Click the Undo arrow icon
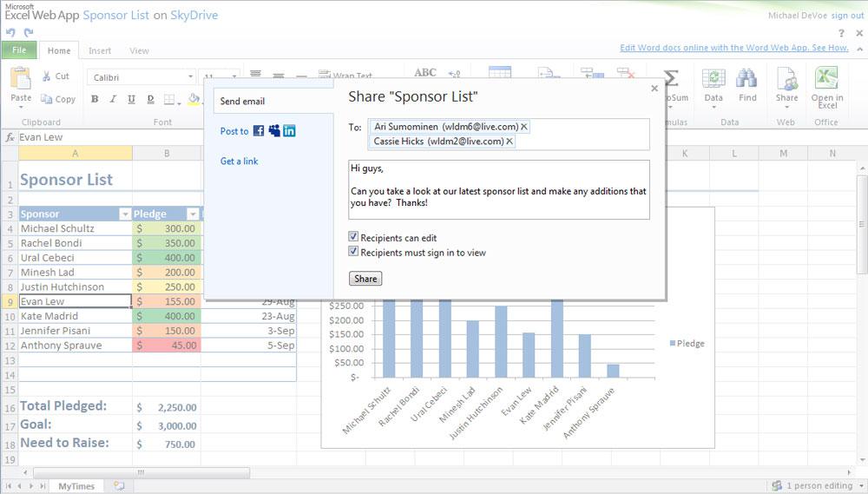Screen dimensions: 868x494 10,33
